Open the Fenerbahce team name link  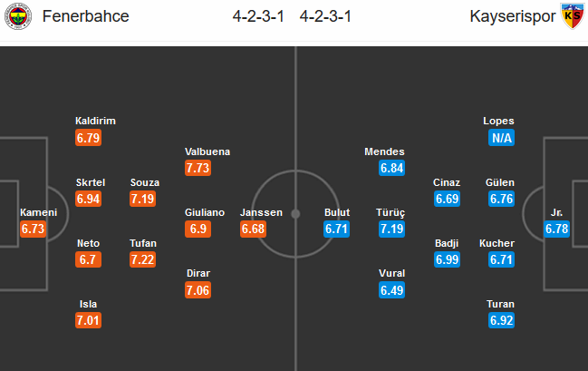[x=85, y=16]
